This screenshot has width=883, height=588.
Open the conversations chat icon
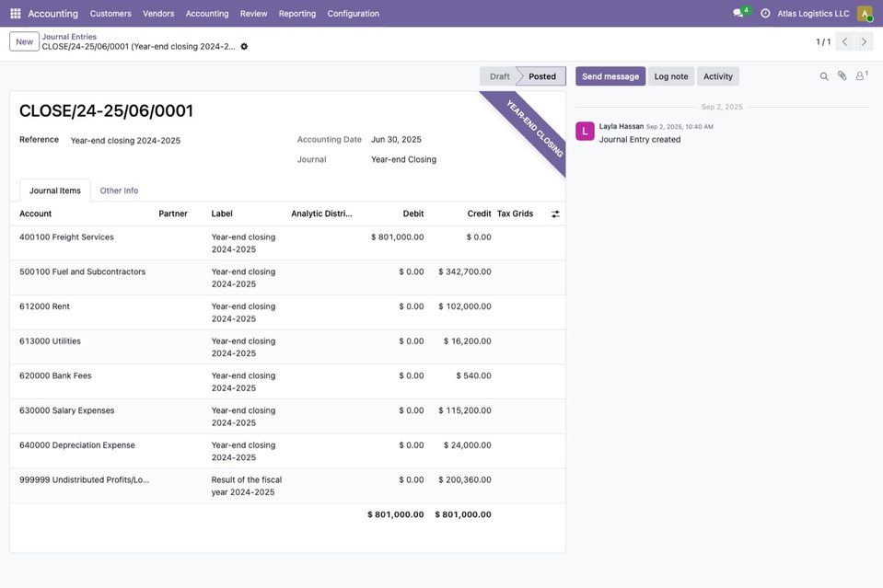point(738,14)
